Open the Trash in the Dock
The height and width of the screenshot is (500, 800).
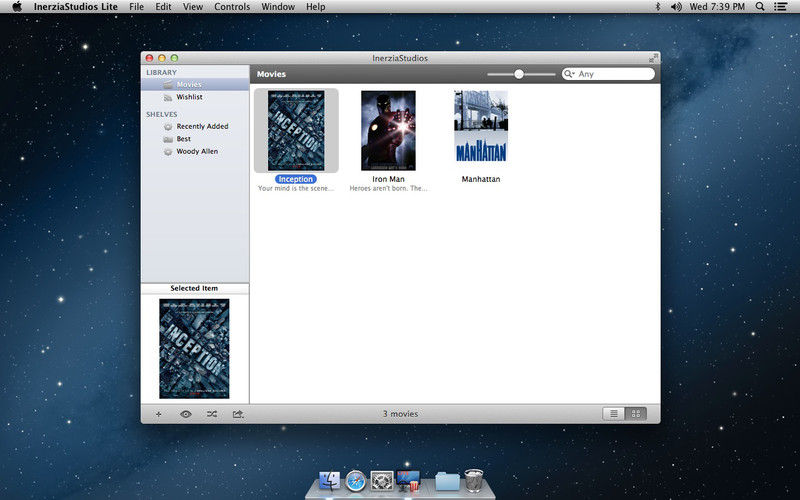[x=474, y=481]
